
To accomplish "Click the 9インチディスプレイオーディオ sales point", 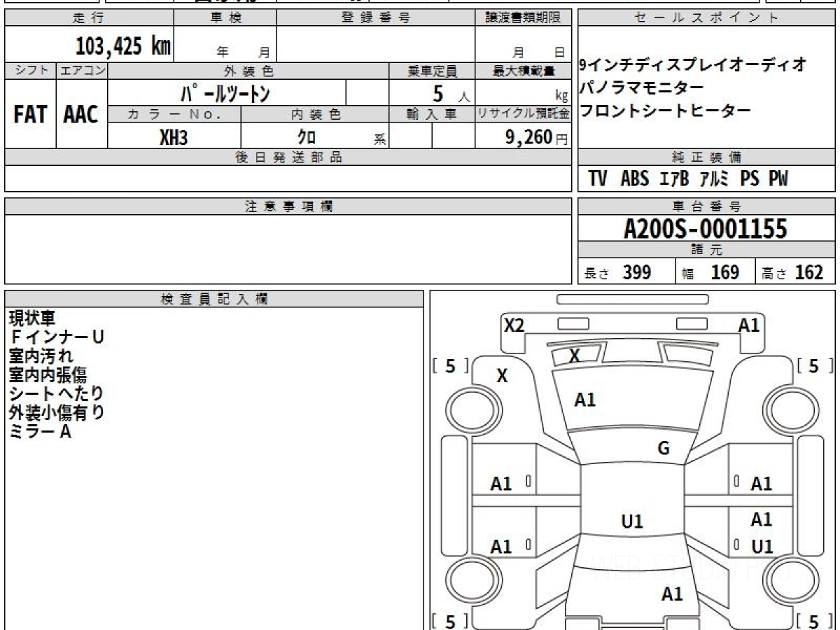I will coord(694,65).
